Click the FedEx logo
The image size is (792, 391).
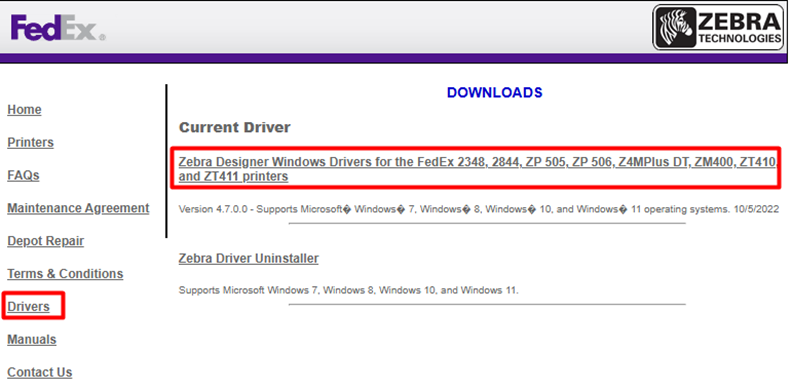pyautogui.click(x=58, y=28)
